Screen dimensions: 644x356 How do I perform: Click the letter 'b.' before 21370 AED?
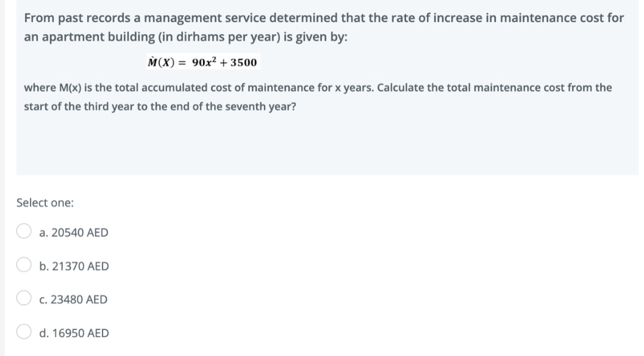pos(43,266)
